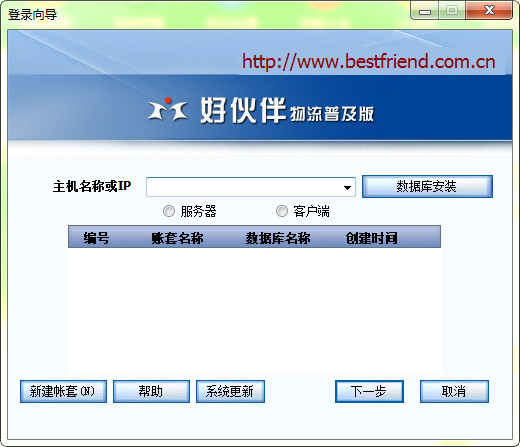Select the 客户端 radio button

282,211
